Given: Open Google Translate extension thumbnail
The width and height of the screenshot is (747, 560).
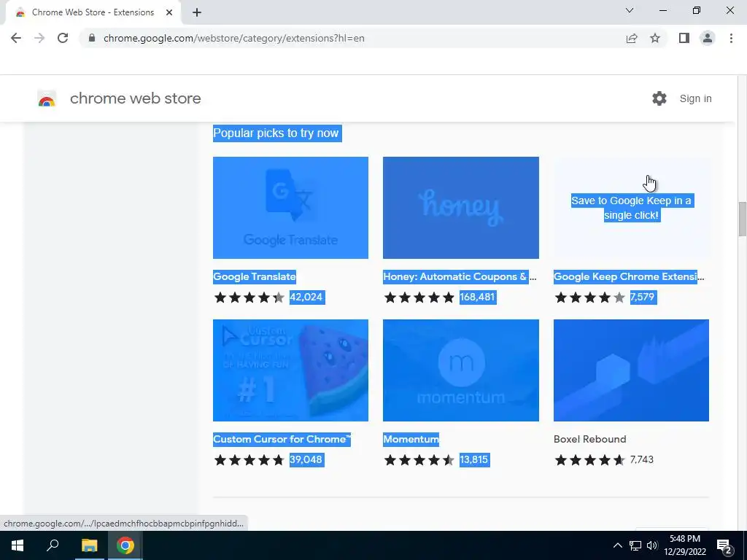Looking at the screenshot, I should coord(290,208).
